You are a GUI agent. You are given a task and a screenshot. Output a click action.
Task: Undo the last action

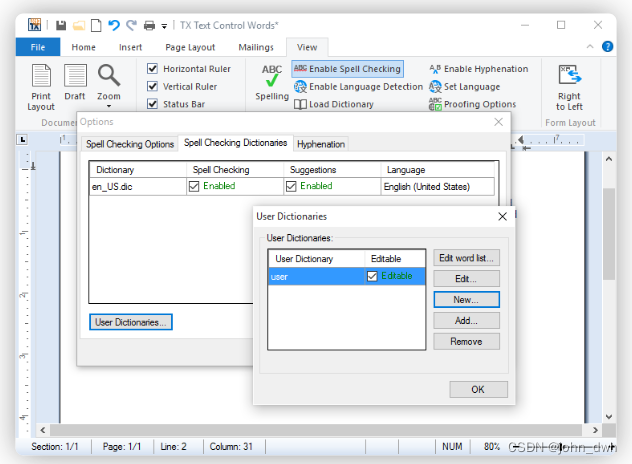tap(114, 25)
